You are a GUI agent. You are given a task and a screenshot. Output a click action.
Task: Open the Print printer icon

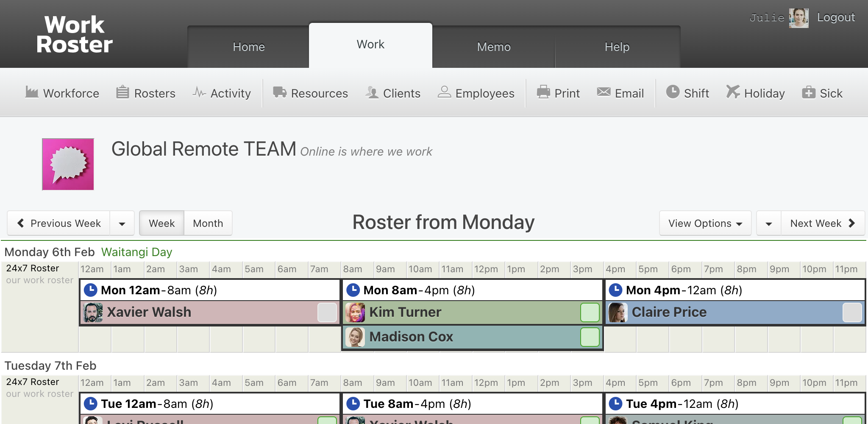(x=543, y=92)
